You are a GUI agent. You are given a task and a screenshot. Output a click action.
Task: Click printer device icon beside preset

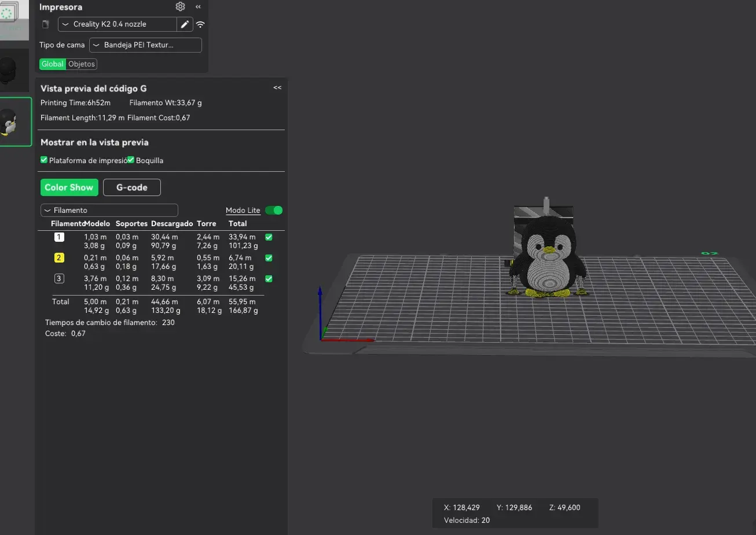(46, 24)
